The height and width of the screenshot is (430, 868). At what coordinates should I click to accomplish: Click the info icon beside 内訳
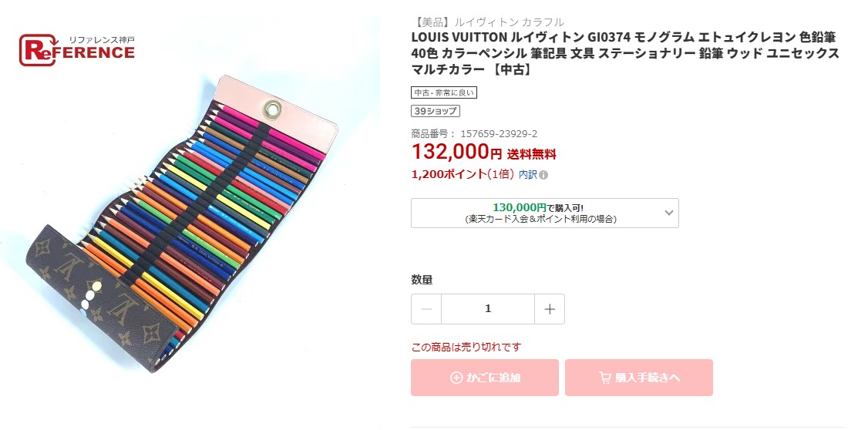pyautogui.click(x=543, y=175)
